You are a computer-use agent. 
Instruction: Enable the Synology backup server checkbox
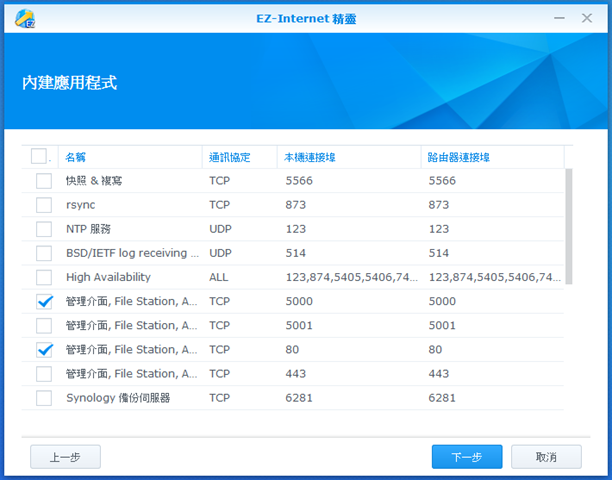point(44,398)
